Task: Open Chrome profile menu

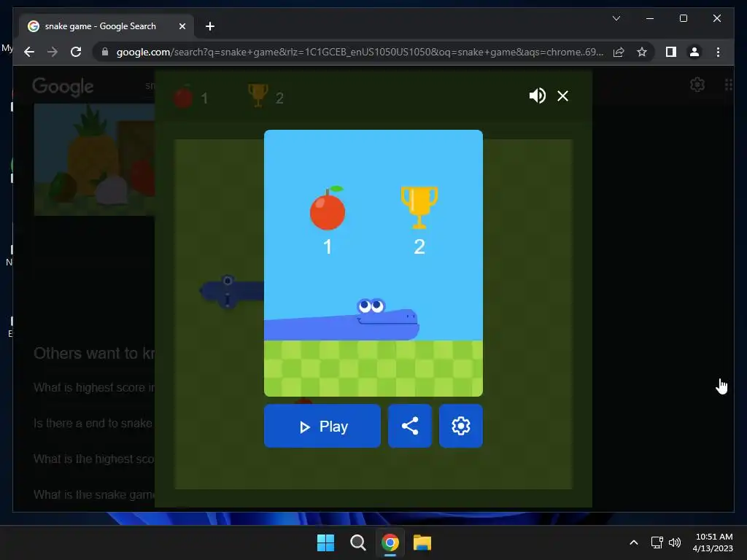Action: pos(694,52)
